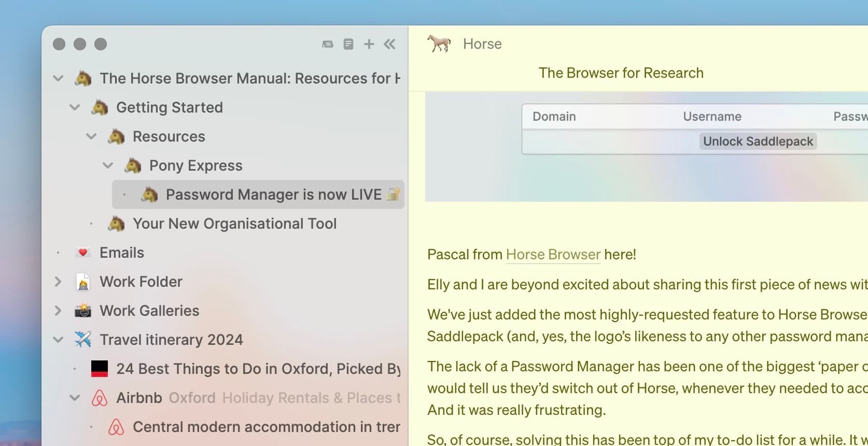Click the horse icon beside Pony Express

pos(133,165)
